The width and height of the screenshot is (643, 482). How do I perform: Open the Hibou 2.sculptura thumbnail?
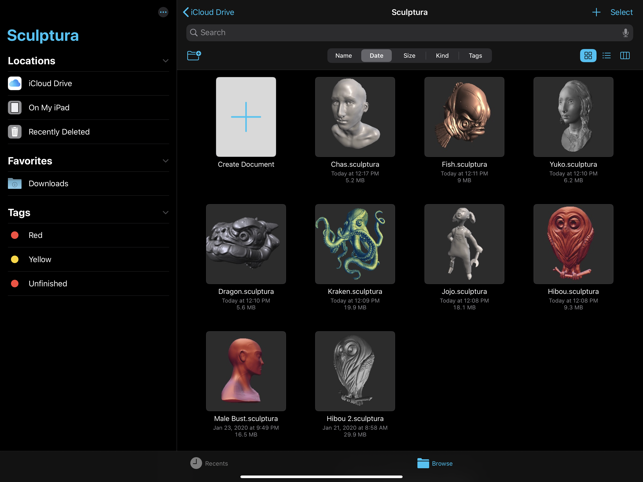(x=355, y=371)
